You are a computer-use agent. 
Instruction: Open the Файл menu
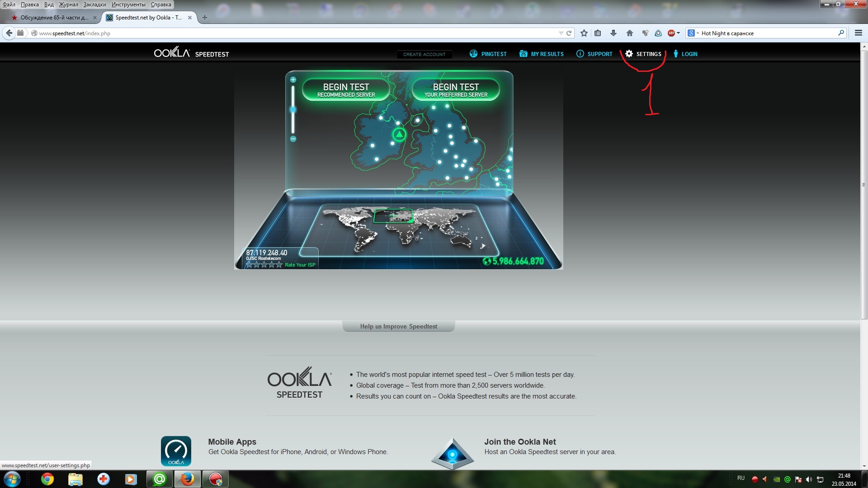click(x=9, y=5)
